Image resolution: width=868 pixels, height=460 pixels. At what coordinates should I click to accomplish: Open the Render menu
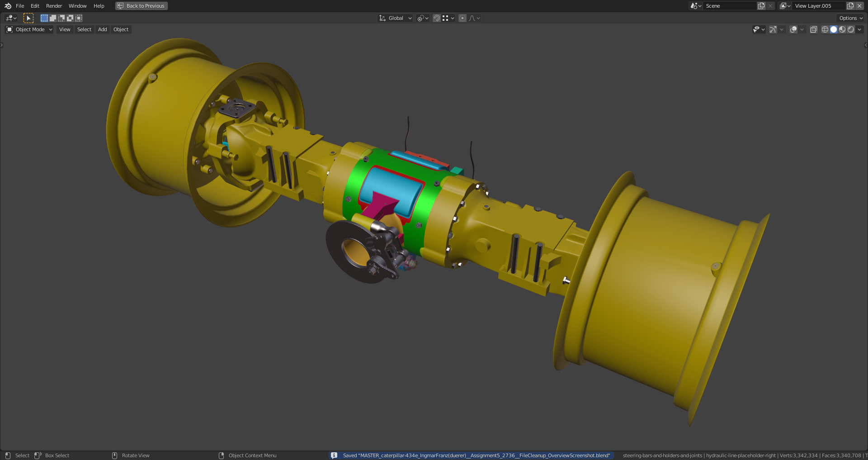coord(54,6)
